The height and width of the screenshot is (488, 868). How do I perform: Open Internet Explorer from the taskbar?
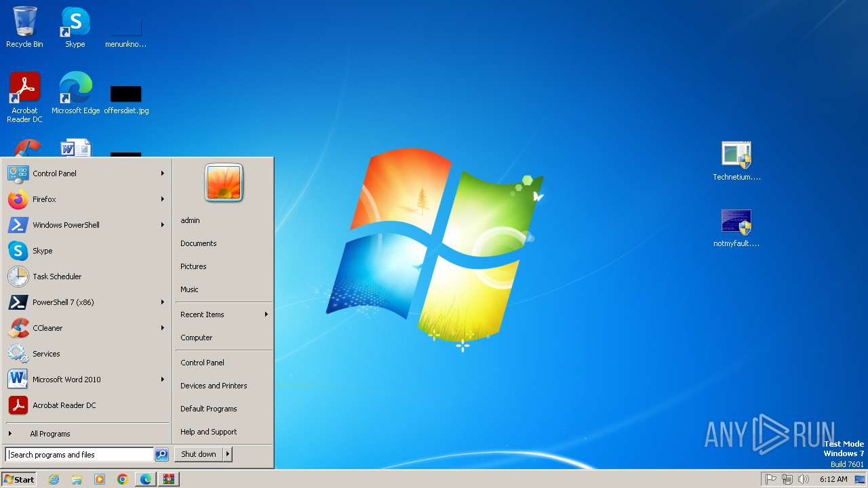click(54, 479)
